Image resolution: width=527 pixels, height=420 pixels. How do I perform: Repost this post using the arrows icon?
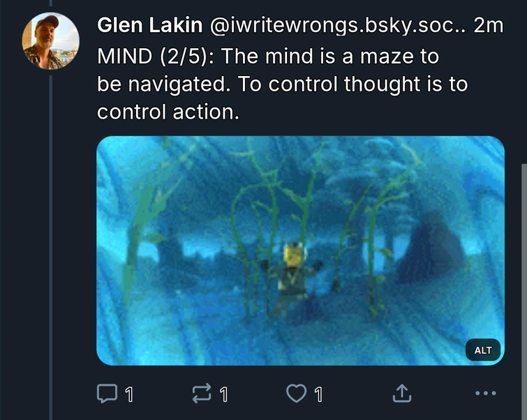tap(201, 394)
